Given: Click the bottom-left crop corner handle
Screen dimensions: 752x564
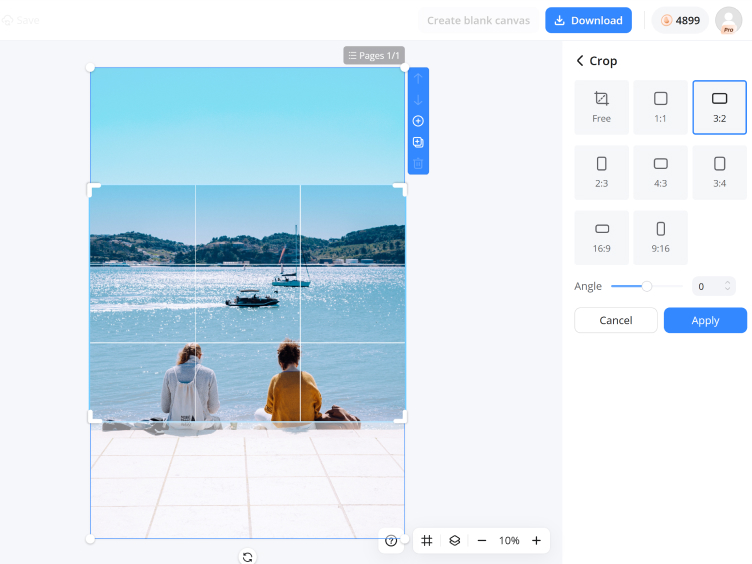Looking at the screenshot, I should [94, 417].
